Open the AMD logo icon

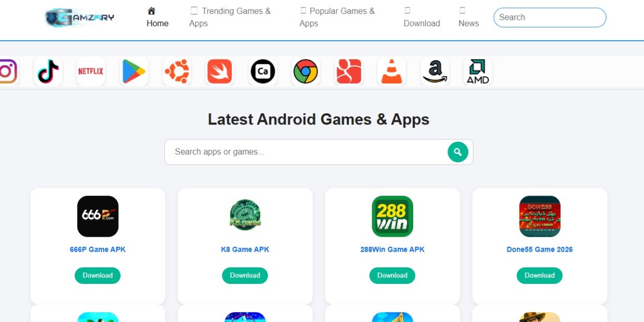pyautogui.click(x=478, y=71)
